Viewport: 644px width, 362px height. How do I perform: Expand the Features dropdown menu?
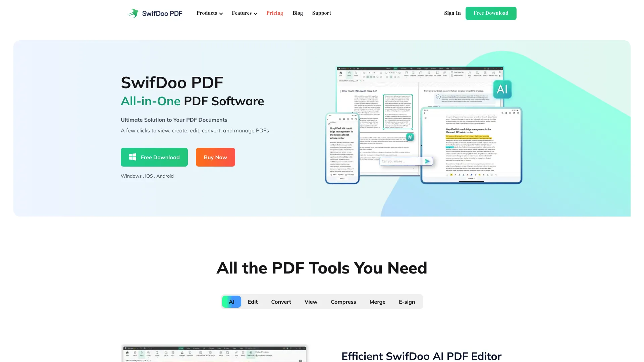(245, 13)
